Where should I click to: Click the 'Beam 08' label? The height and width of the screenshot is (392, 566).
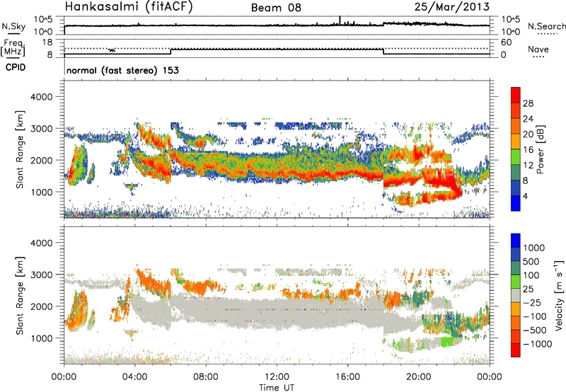pos(276,8)
